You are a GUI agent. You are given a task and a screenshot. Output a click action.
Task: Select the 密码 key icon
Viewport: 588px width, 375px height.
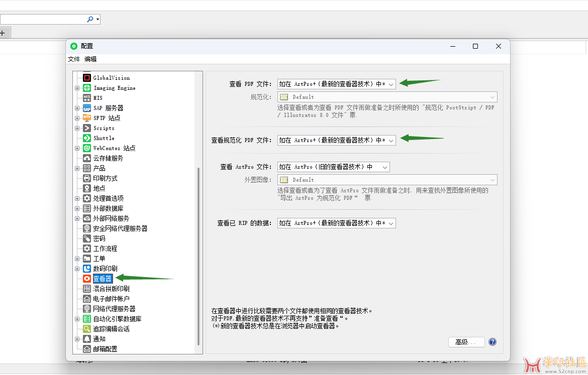coord(87,238)
